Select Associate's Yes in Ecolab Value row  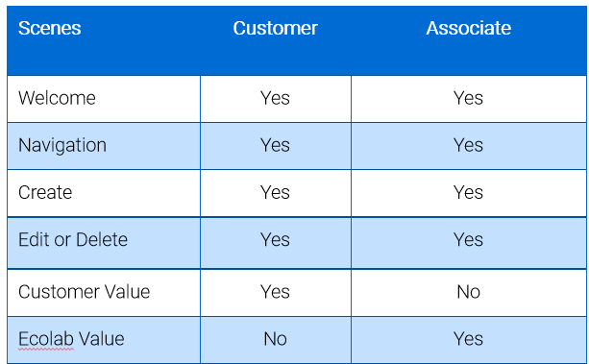click(469, 340)
